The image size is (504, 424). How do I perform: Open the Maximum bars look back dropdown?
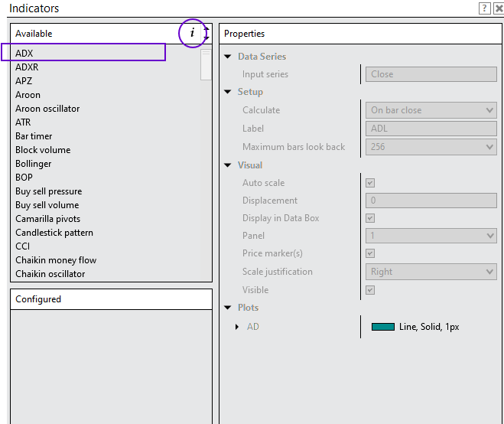431,147
